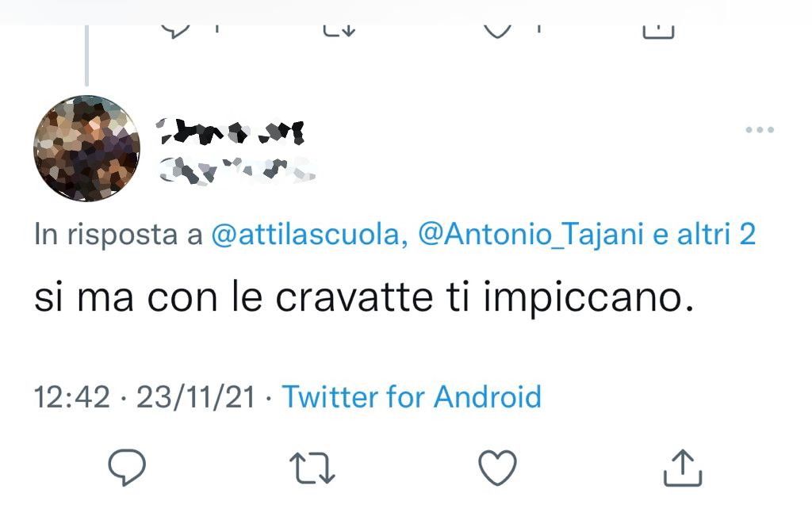Click the 12:42 · 23/11/21 timestamp

click(x=144, y=397)
